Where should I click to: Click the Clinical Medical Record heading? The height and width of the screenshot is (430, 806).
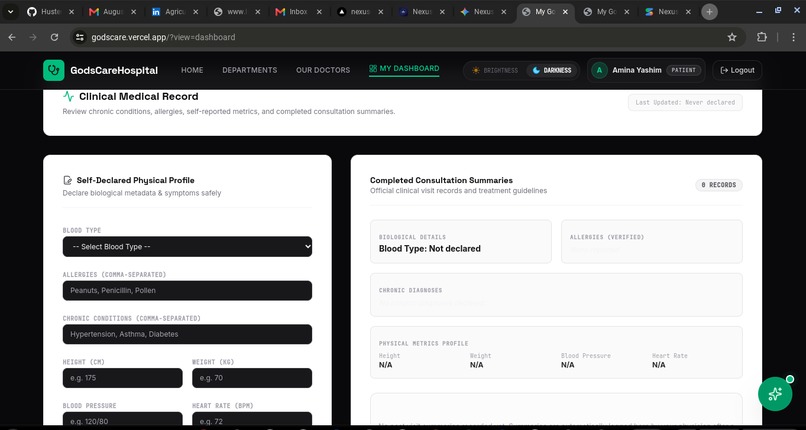138,97
